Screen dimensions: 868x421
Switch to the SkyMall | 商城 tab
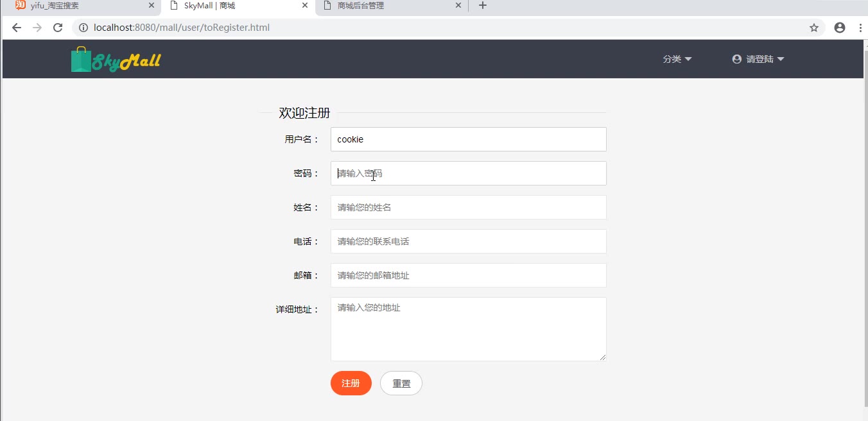tap(238, 6)
